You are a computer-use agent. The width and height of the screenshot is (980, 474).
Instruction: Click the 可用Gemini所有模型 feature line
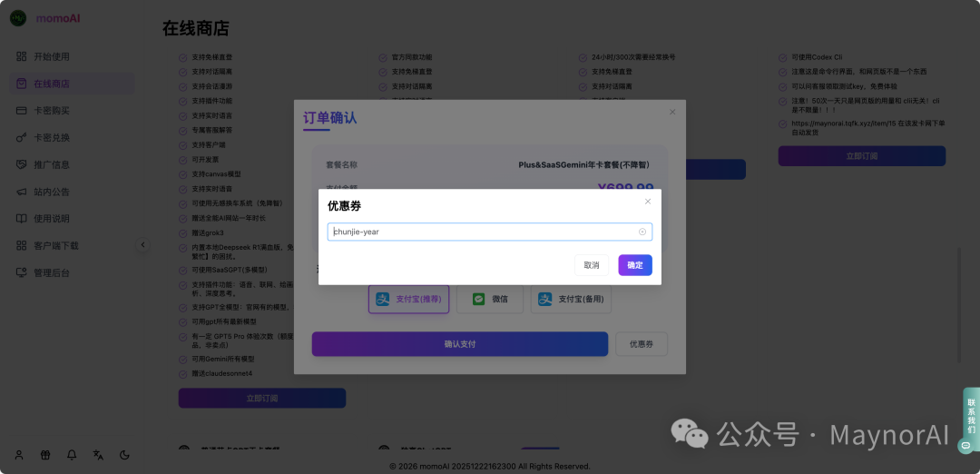(223, 360)
